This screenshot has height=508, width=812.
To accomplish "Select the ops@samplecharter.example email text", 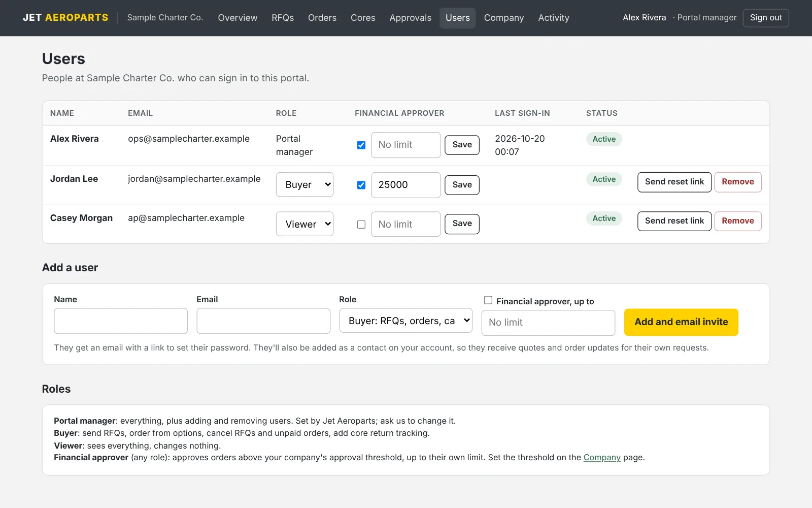I will [189, 139].
